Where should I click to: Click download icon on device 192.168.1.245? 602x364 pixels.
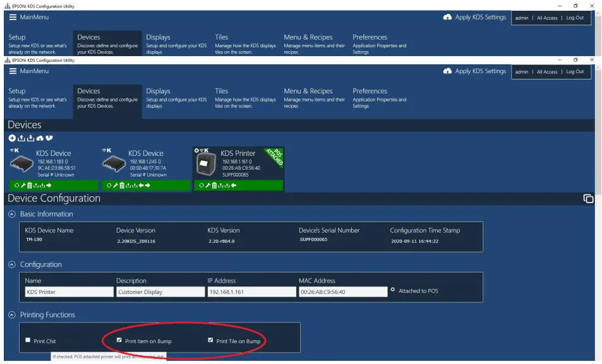pos(135,185)
